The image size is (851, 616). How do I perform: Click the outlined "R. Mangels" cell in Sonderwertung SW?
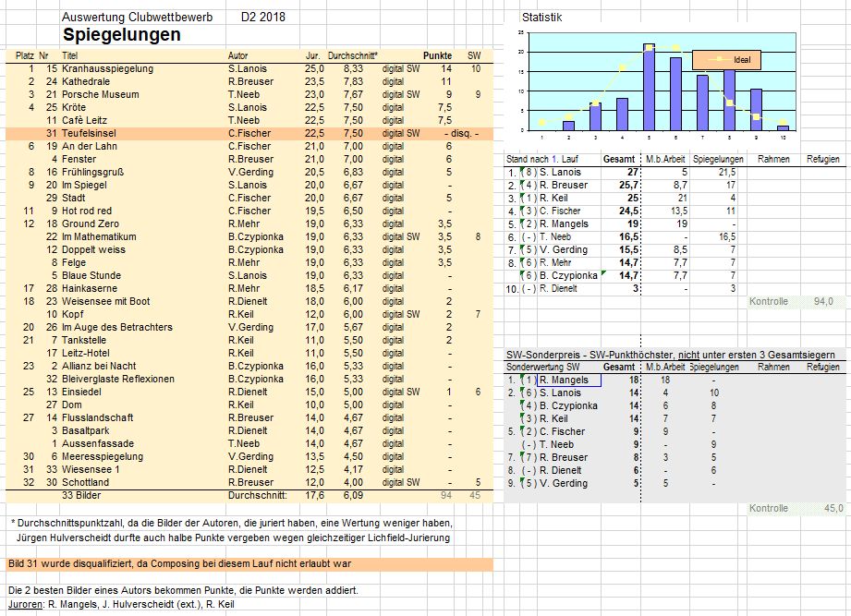[x=569, y=380]
